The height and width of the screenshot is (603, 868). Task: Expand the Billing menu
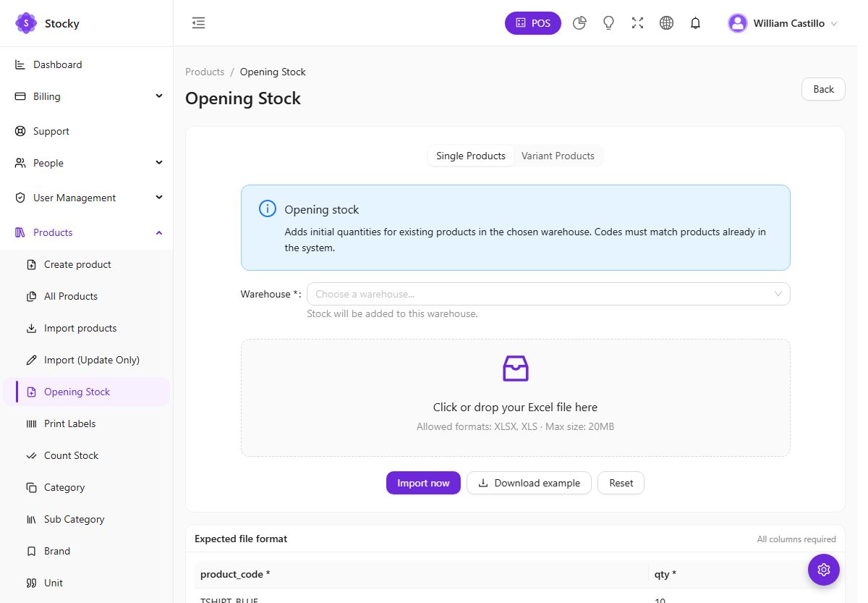coord(87,96)
